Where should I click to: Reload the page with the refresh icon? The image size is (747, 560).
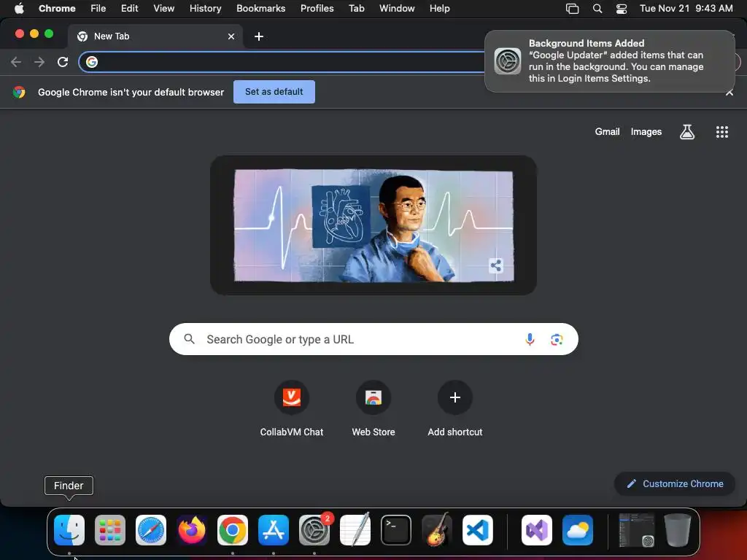(63, 62)
